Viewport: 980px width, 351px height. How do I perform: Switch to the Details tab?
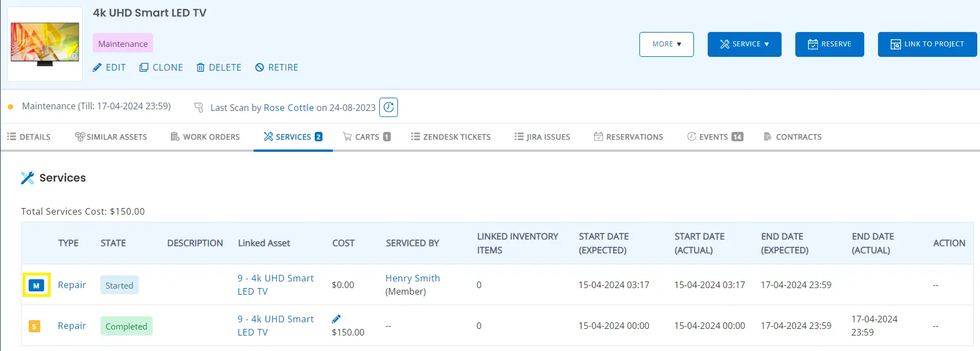point(29,137)
